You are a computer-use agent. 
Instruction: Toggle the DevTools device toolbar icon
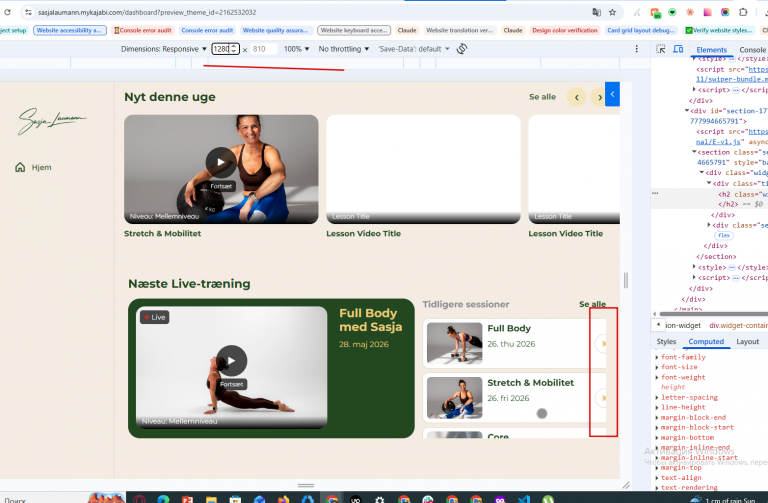(678, 49)
